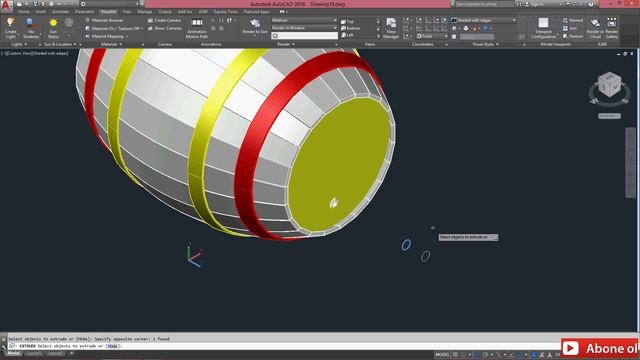Click the No Shadows button

(x=31, y=28)
